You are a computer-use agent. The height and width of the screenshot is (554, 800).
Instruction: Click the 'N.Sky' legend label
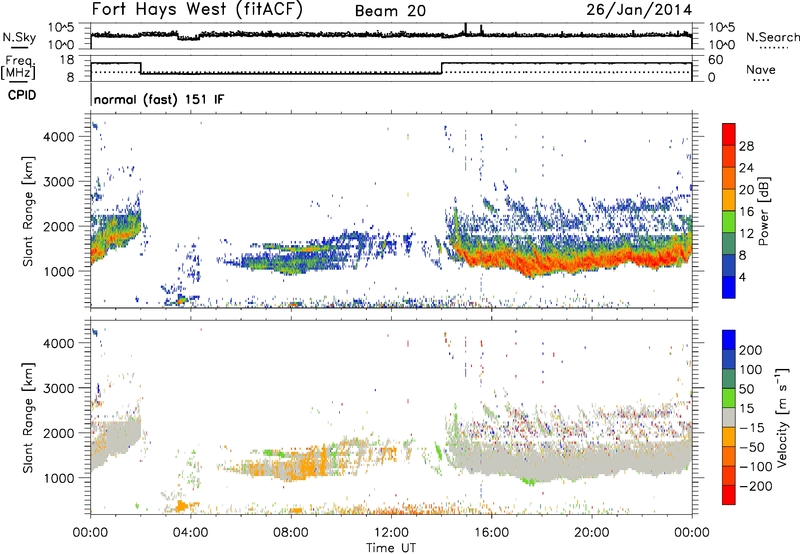[x=19, y=37]
